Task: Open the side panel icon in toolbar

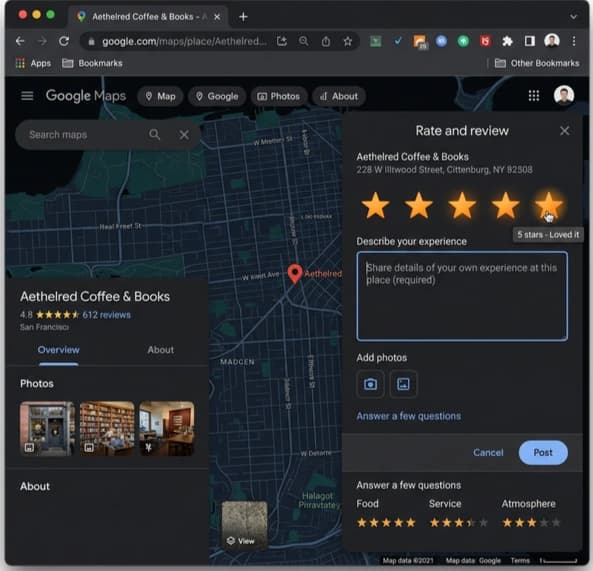Action: pyautogui.click(x=529, y=41)
